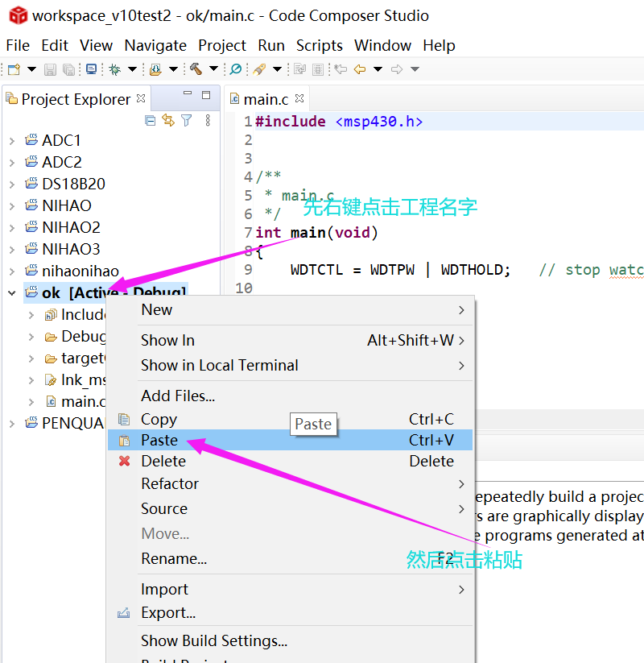Open search with the magnifier icon
This screenshot has height=663, width=644.
coord(235,69)
